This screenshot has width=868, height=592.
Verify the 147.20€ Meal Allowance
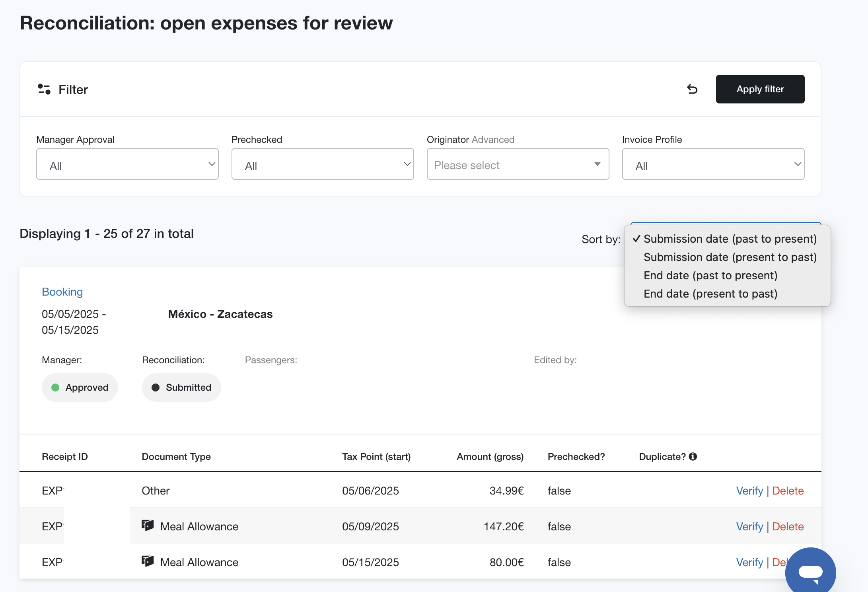[749, 526]
